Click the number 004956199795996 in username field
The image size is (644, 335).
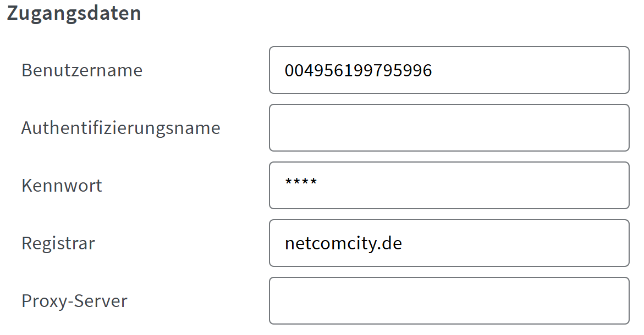(x=358, y=70)
